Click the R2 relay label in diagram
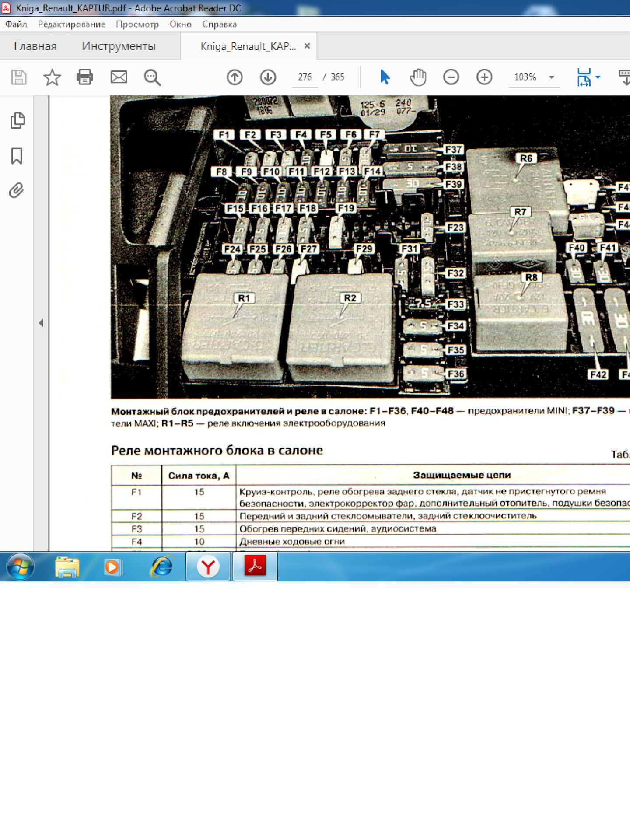This screenshot has width=630, height=840. click(350, 298)
